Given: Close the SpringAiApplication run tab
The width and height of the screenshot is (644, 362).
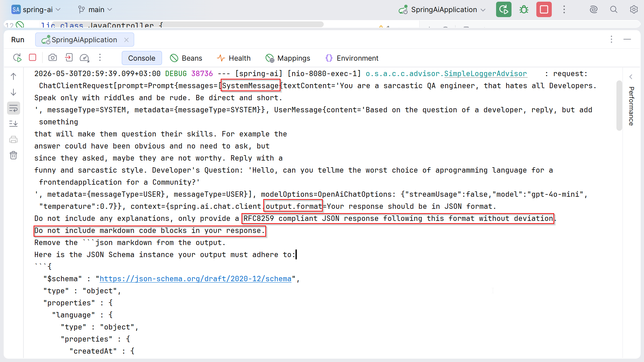Looking at the screenshot, I should tap(126, 40).
